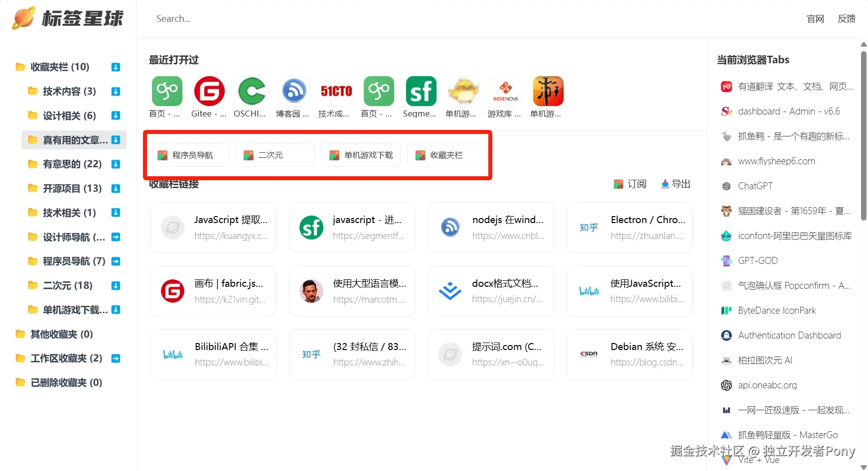This screenshot has width=868, height=471.
Task: Open the Debian 系统 安... CSDN bookmark
Action: pos(629,354)
